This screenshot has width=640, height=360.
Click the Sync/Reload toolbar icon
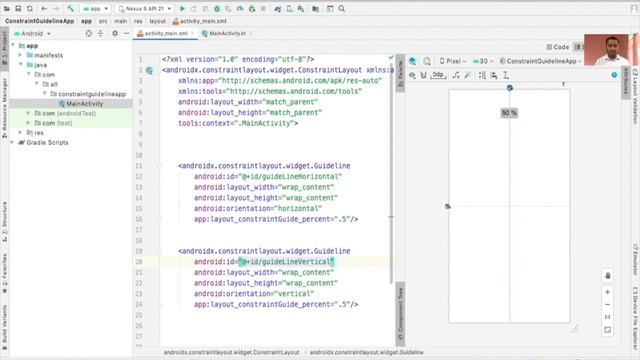tap(30, 9)
